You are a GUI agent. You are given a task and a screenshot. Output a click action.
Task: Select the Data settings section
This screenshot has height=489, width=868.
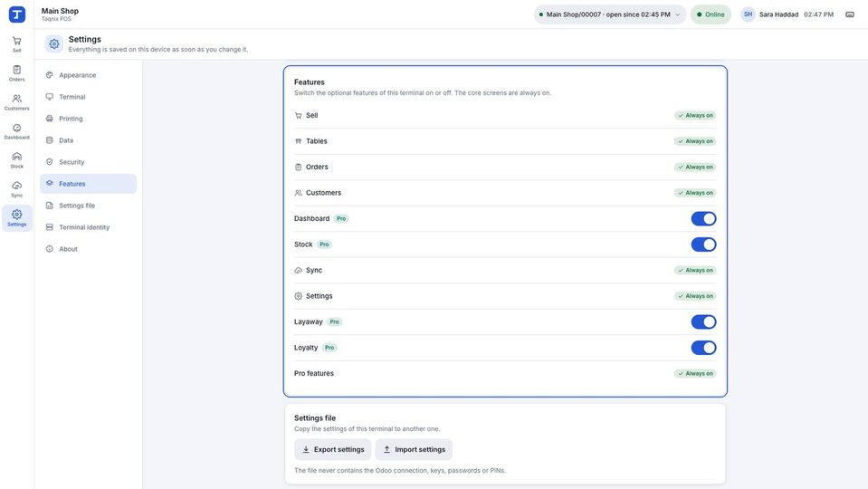(88, 140)
